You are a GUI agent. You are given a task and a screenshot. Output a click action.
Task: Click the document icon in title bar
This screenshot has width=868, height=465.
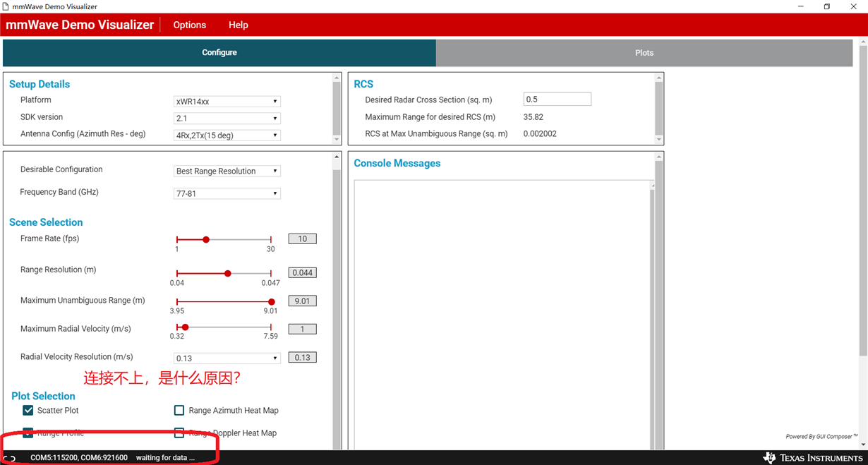(6, 6)
